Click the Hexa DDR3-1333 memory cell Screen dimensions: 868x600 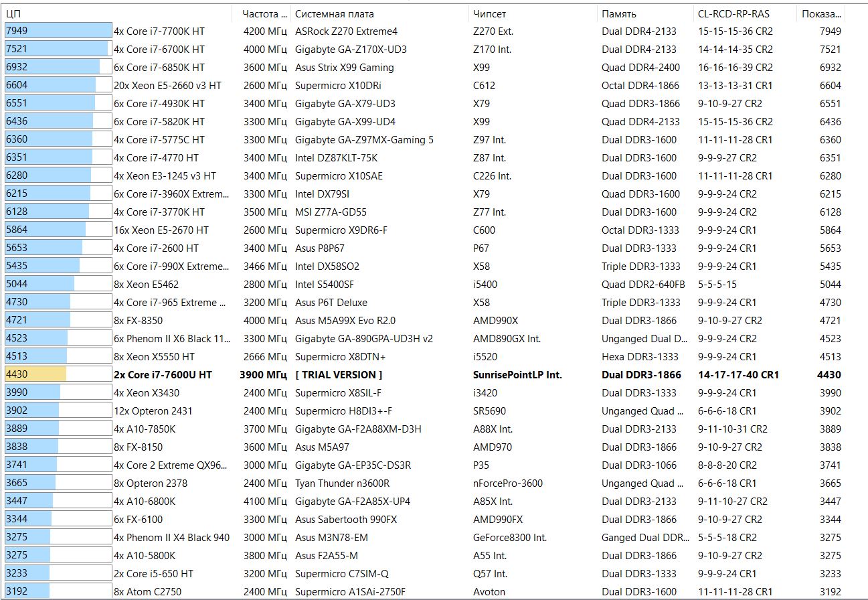(x=640, y=357)
